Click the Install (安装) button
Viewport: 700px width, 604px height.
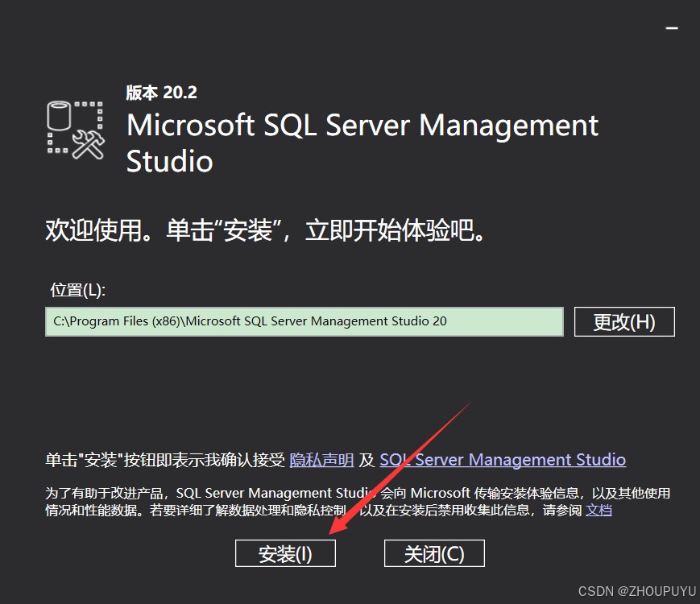(285, 553)
